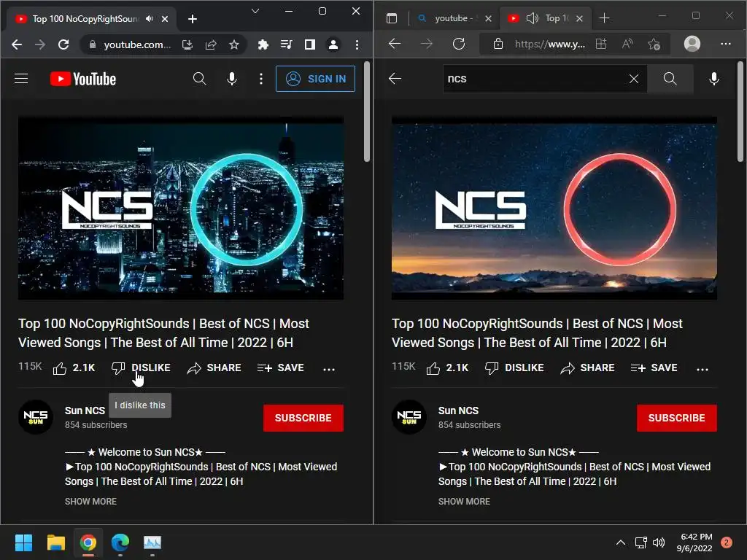This screenshot has width=747, height=560.
Task: Open volume control in system tray
Action: coord(659,542)
